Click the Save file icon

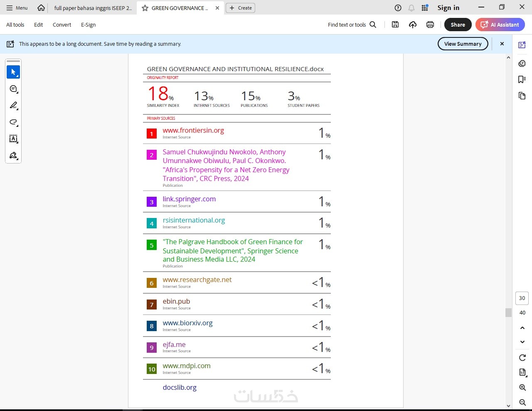coord(395,25)
